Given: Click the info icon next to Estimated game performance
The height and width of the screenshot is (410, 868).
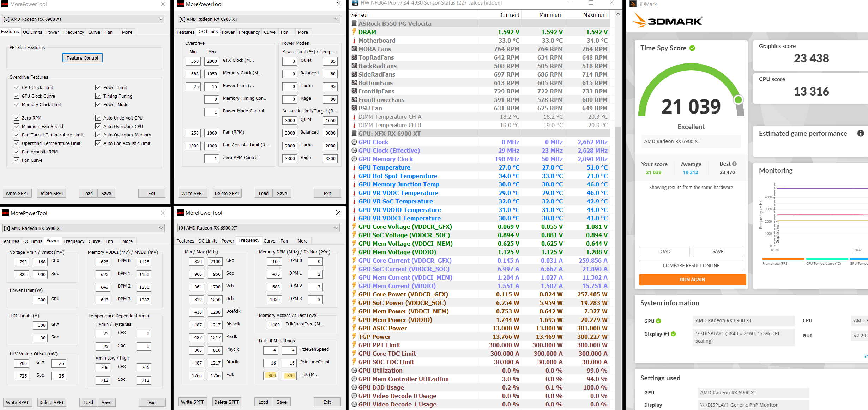Looking at the screenshot, I should 861,134.
